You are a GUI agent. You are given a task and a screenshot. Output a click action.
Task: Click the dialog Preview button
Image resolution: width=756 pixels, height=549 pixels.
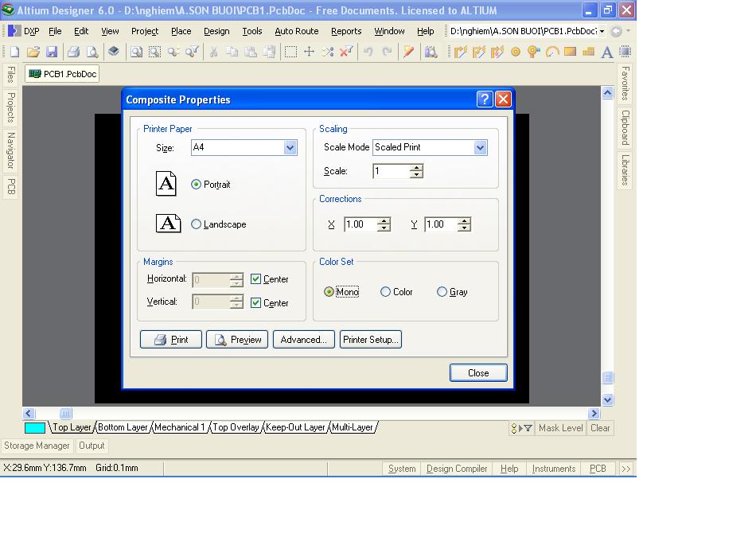[x=236, y=340]
